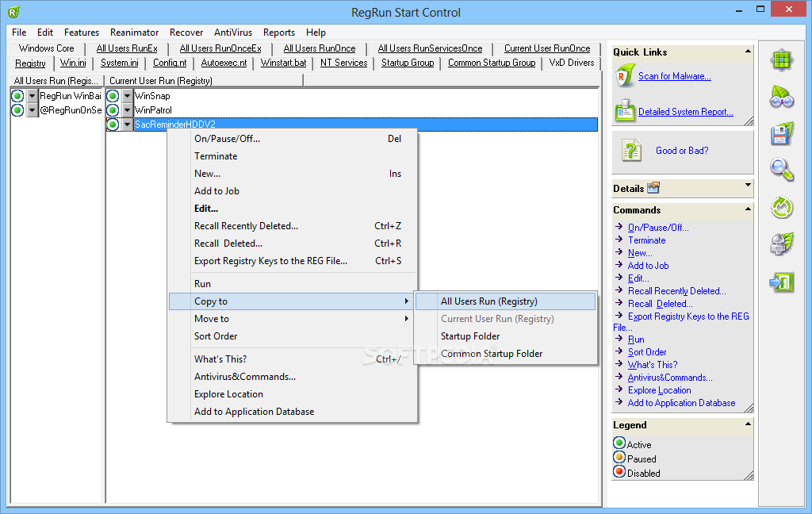Viewport: 812px width, 514px height.
Task: Select All Users Run (Registry) submenu item
Action: 505,301
